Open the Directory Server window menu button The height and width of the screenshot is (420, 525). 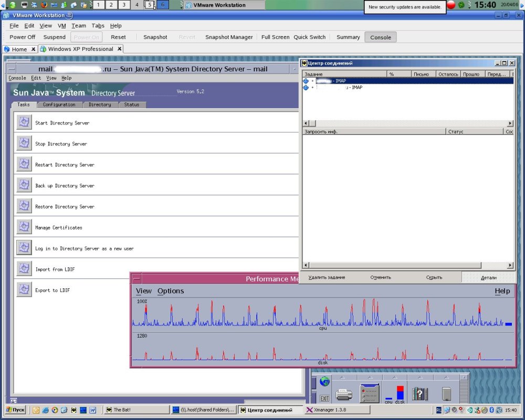click(x=12, y=69)
